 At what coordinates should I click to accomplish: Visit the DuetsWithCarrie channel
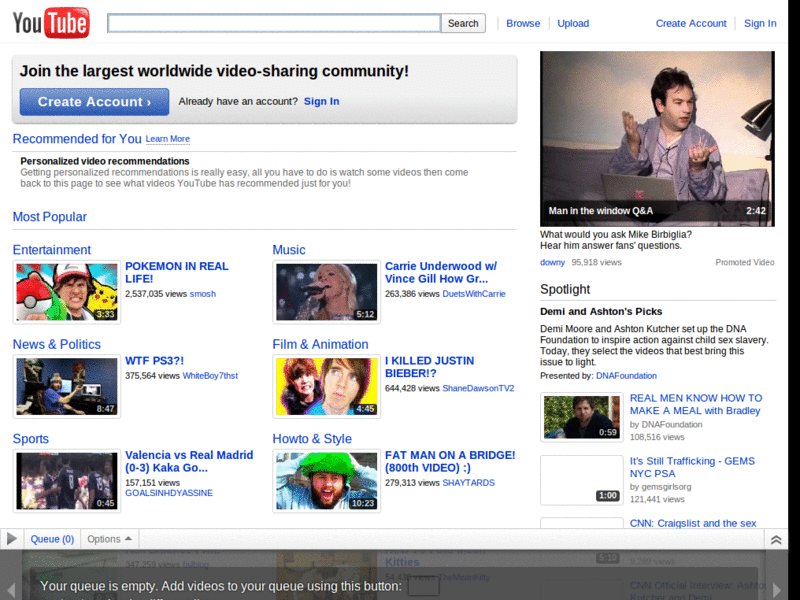[474, 294]
